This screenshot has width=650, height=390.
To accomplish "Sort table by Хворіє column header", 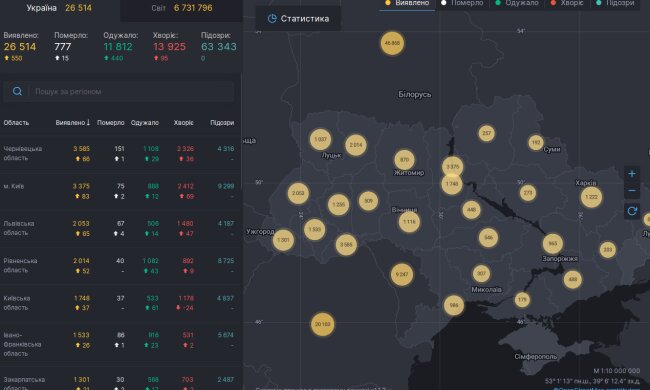I will click(184, 123).
